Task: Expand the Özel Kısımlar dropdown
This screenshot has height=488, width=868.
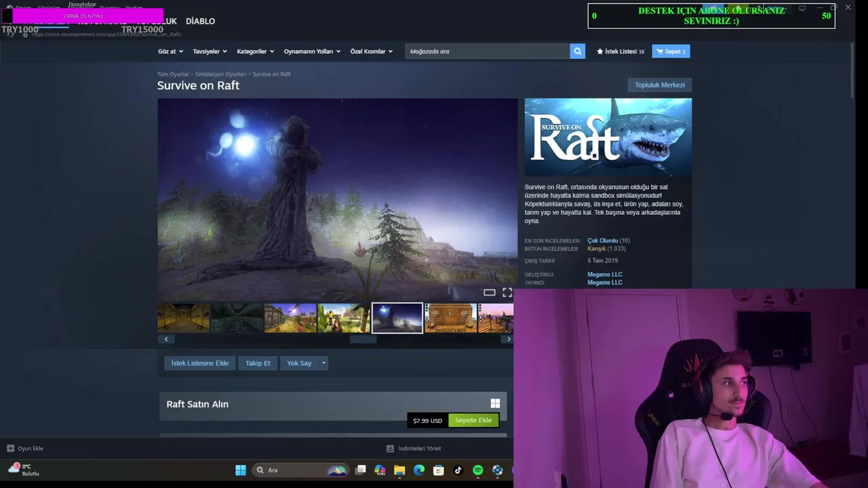Action: click(371, 52)
